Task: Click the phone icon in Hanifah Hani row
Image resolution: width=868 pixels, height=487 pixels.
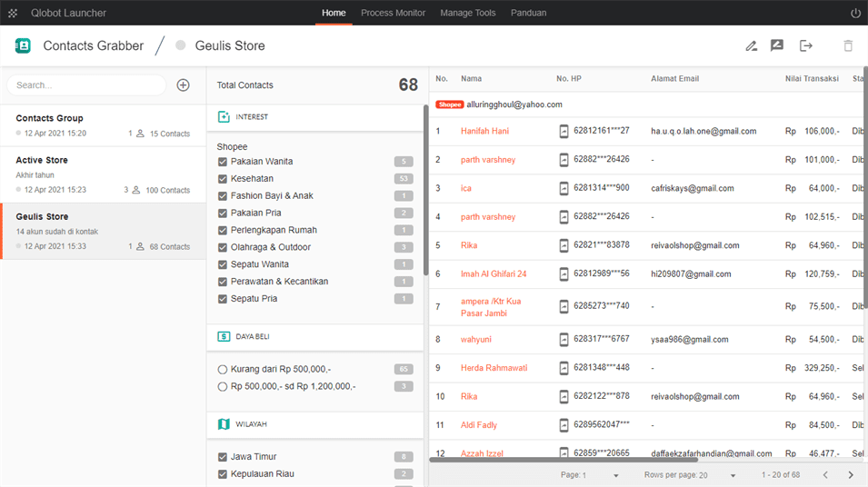Action: coord(564,131)
